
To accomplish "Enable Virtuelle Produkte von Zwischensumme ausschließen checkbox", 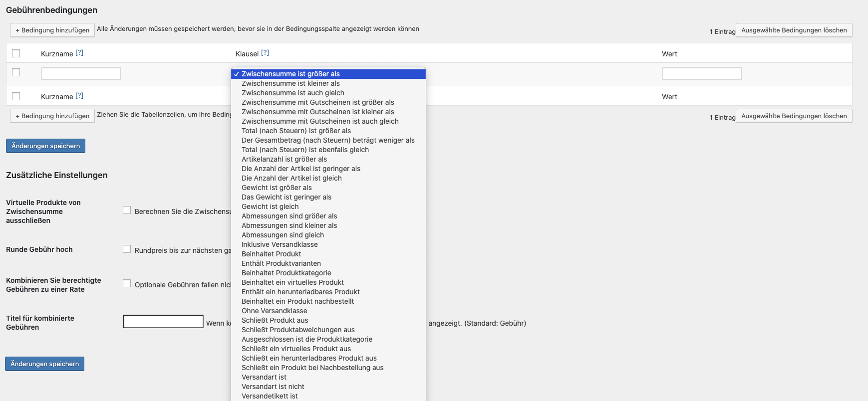I will (x=127, y=210).
